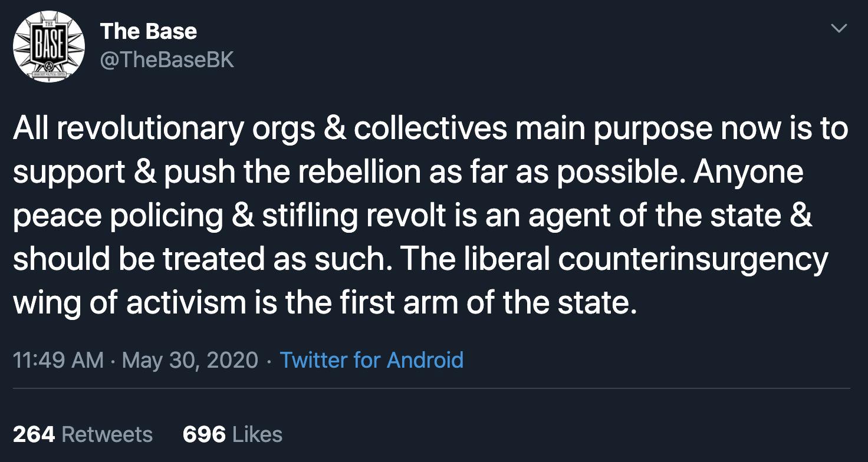Screen dimensions: 868x462
Task: Open the "Likes" label to view likers
Action: pos(257,434)
